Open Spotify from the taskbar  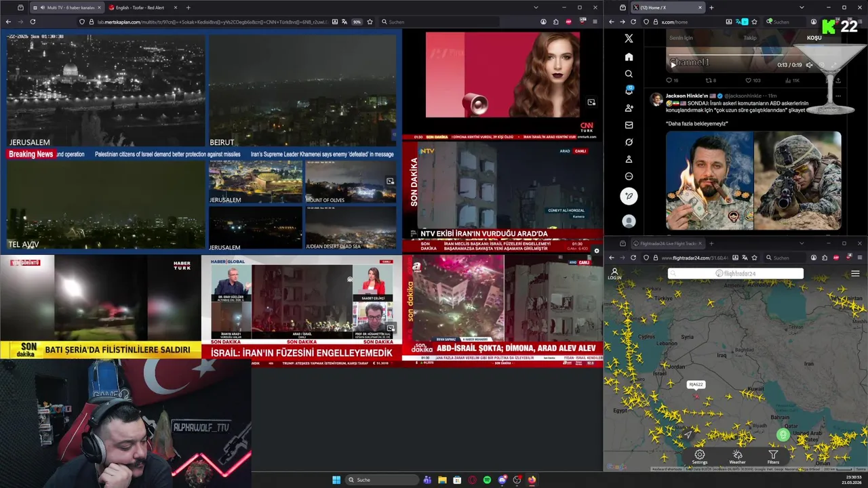coord(487,480)
